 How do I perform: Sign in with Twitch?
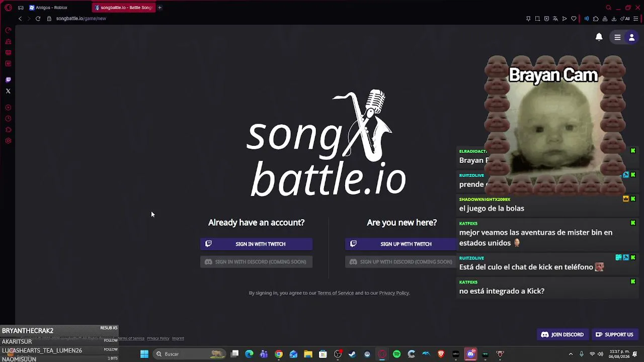pyautogui.click(x=256, y=244)
